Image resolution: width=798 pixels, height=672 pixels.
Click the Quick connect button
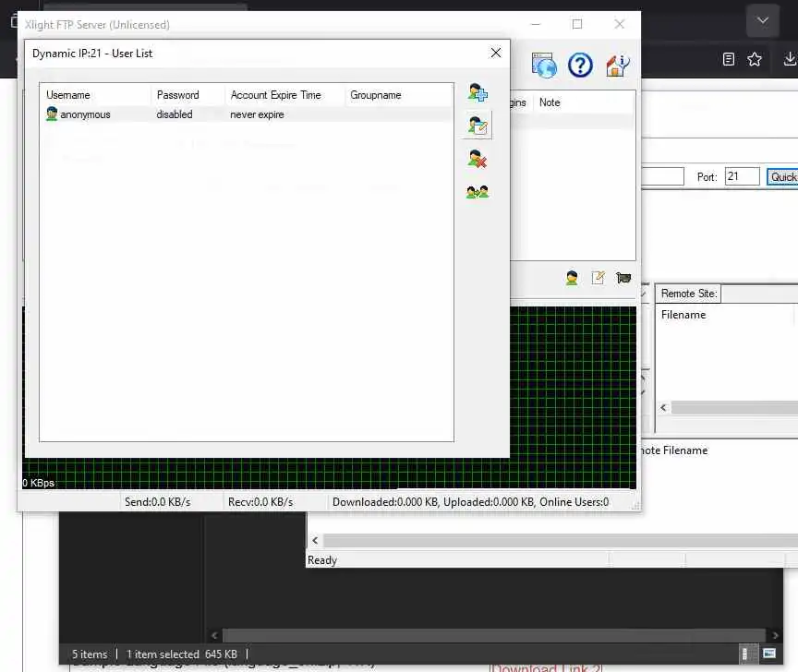pos(782,176)
